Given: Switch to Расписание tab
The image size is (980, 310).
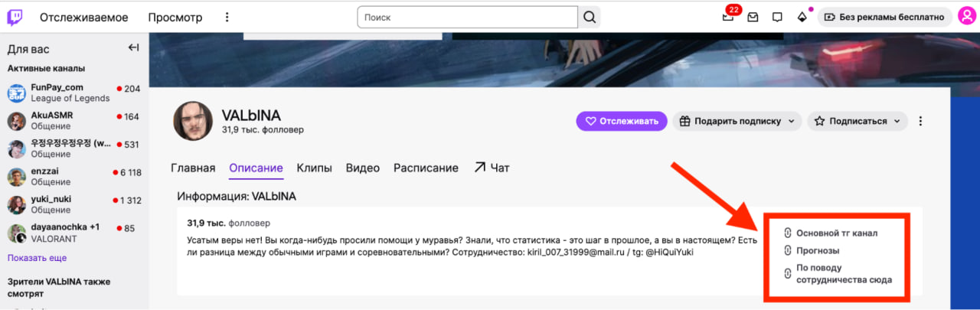Looking at the screenshot, I should pyautogui.click(x=426, y=168).
